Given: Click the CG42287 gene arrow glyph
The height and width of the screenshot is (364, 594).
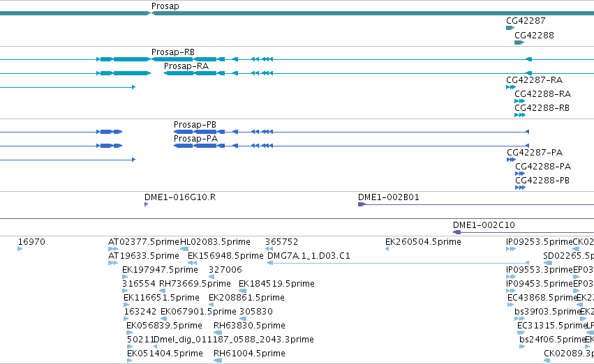Looking at the screenshot, I should coord(510,28).
